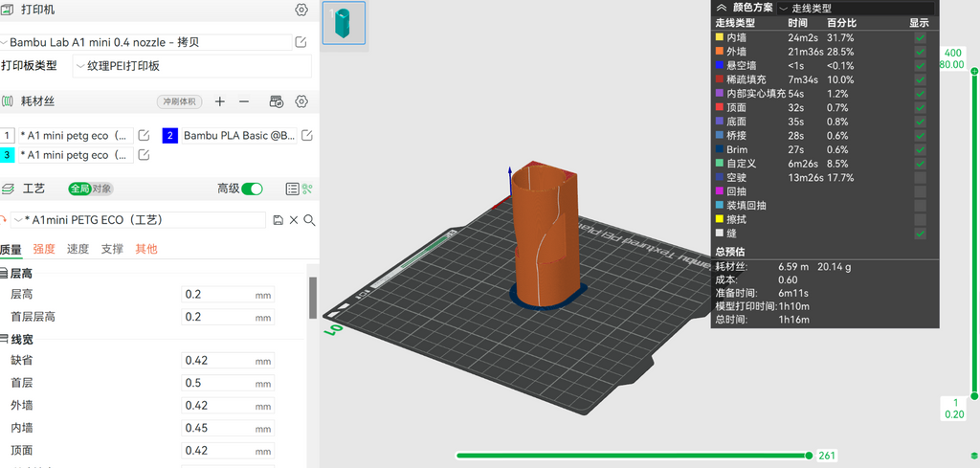Enable display of 擦拭 wipe moves
Viewport: 980px width, 468px height.
(x=920, y=219)
